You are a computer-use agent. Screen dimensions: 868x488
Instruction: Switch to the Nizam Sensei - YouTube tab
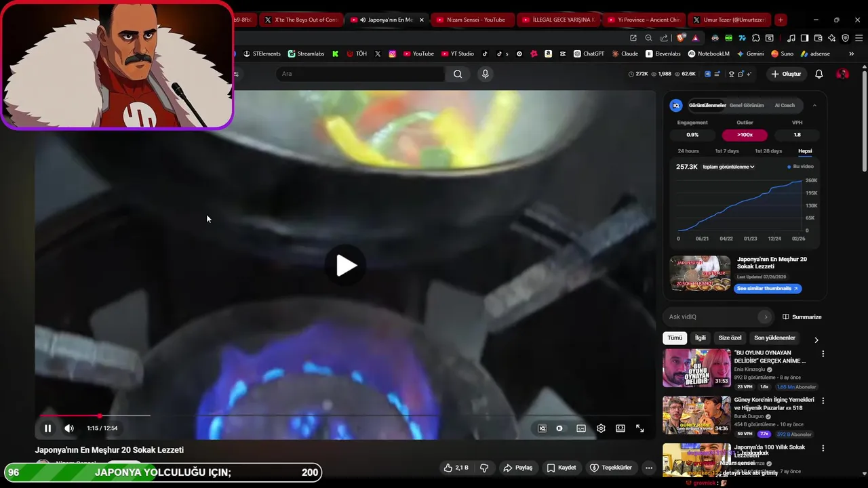click(472, 20)
